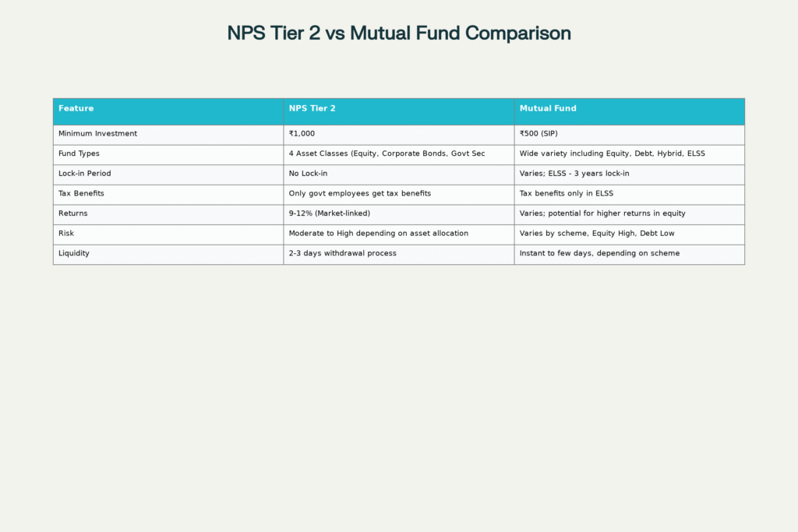The image size is (798, 532).
Task: Select the "No Lock-in" cell
Action: coord(308,174)
